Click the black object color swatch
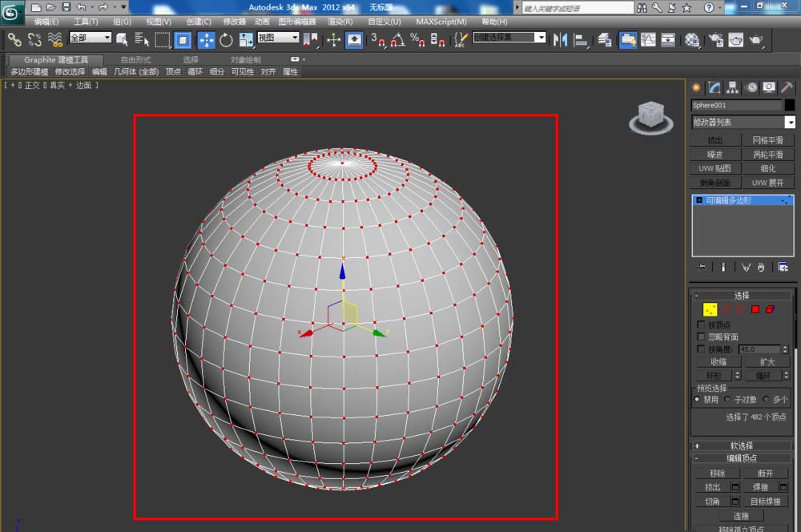The image size is (801, 532). point(790,105)
